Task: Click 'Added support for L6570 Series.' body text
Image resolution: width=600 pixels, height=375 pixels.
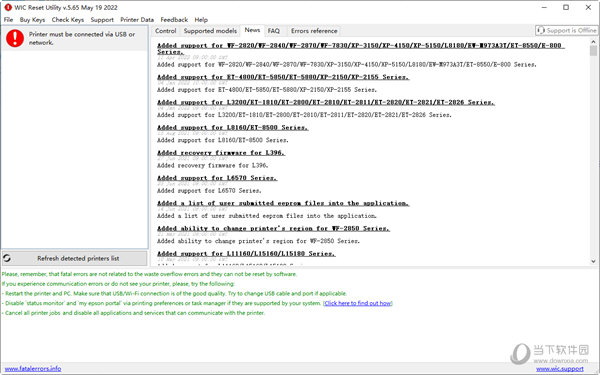Action: point(209,191)
